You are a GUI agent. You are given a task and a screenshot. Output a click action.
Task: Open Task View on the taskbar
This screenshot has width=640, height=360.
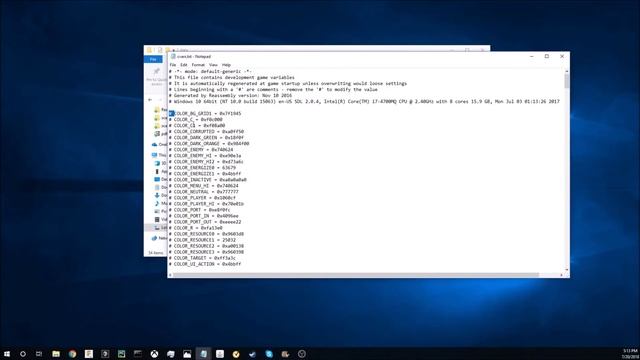point(39,354)
